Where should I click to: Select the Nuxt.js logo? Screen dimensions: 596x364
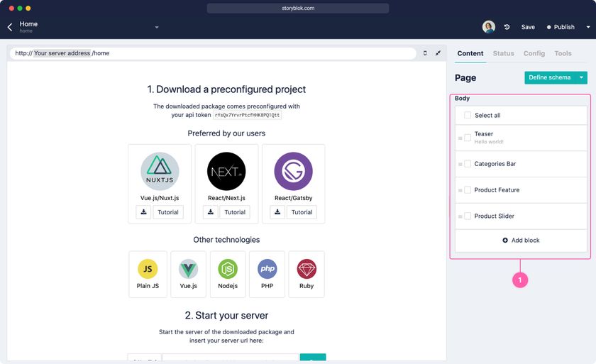point(160,172)
